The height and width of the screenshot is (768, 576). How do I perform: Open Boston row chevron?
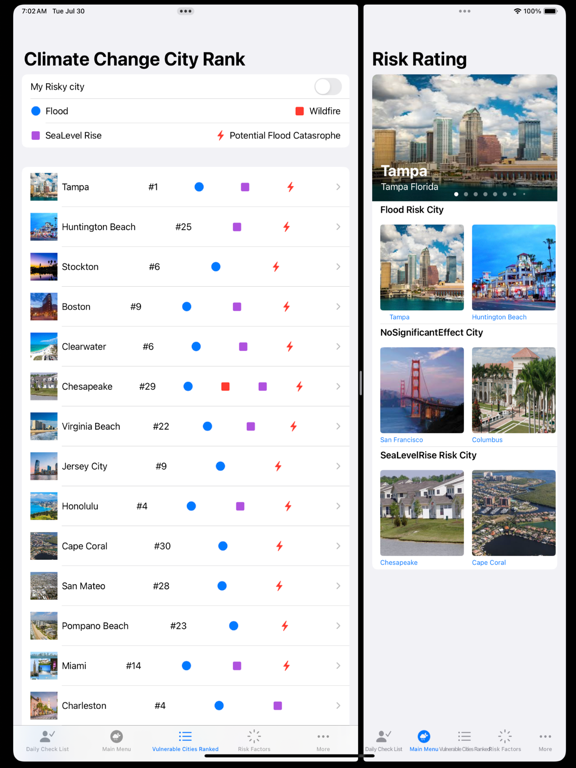tap(338, 307)
